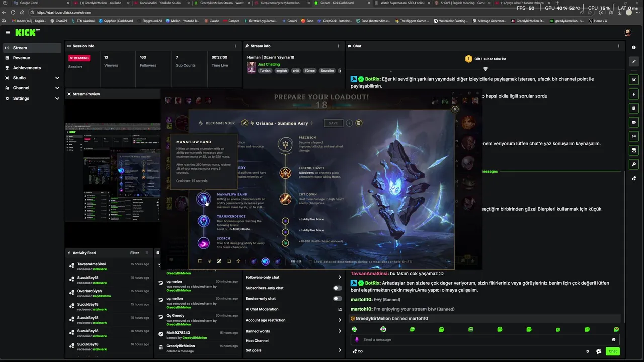
Task: Click the Turkish stream tag
Action: pyautogui.click(x=265, y=71)
